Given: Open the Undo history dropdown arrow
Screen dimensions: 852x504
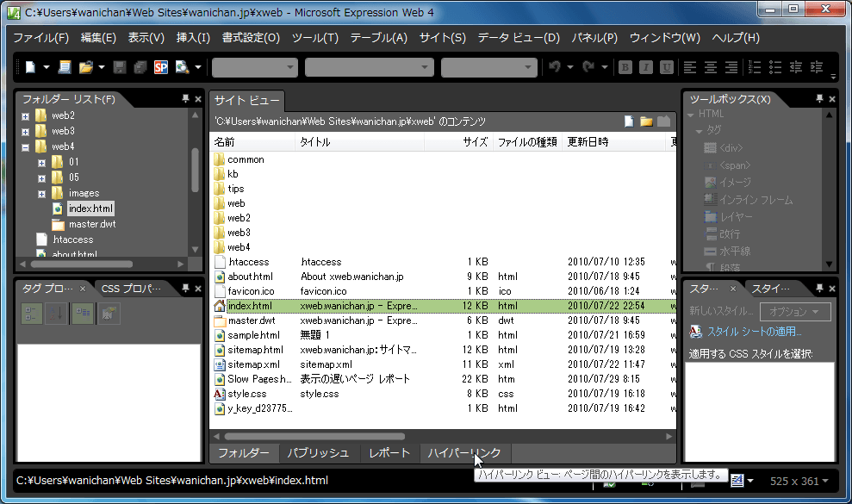Looking at the screenshot, I should click(570, 67).
